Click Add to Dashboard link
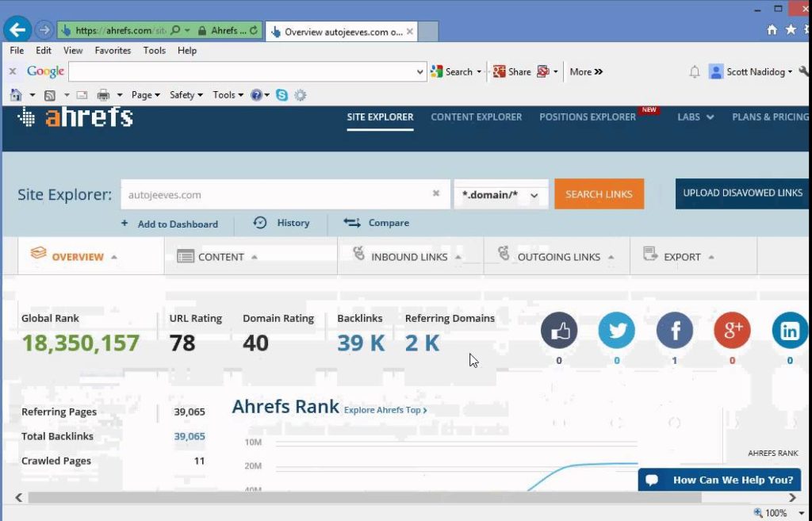 point(170,224)
